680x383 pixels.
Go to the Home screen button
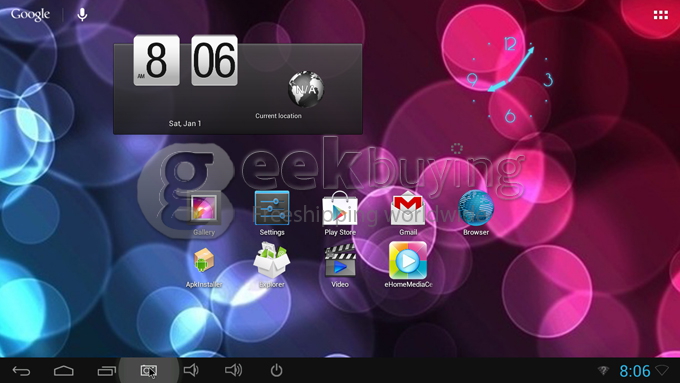(x=64, y=371)
